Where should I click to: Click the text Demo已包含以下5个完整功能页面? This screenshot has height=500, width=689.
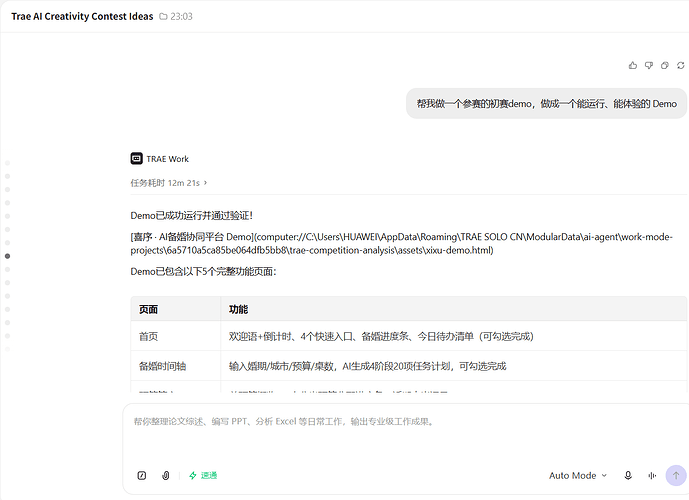[203, 272]
